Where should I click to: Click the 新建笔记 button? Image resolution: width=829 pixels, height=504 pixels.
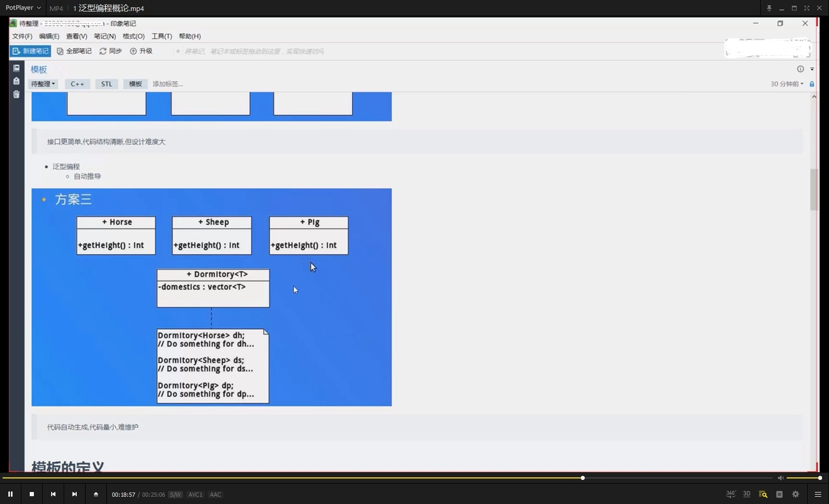coord(30,51)
